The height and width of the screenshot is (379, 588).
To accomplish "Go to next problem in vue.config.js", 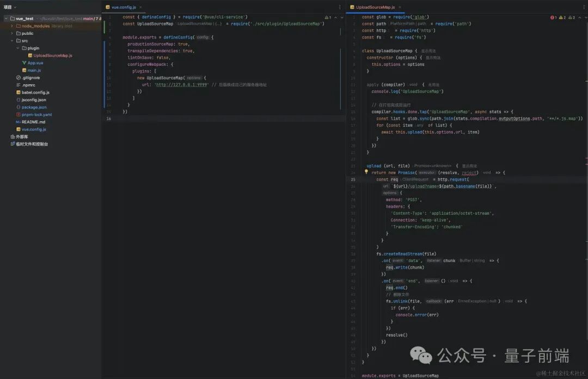I will point(341,17).
